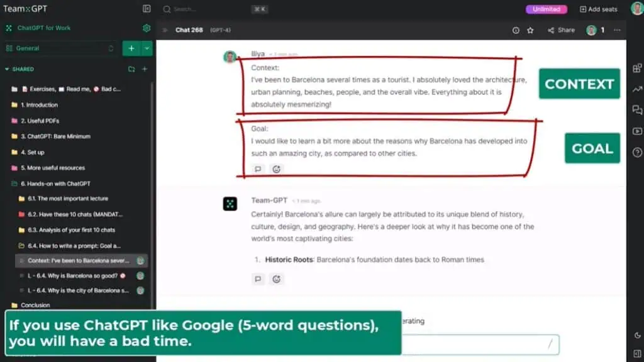644x362 pixels.
Task: Click the slash command icon in input
Action: click(x=550, y=344)
